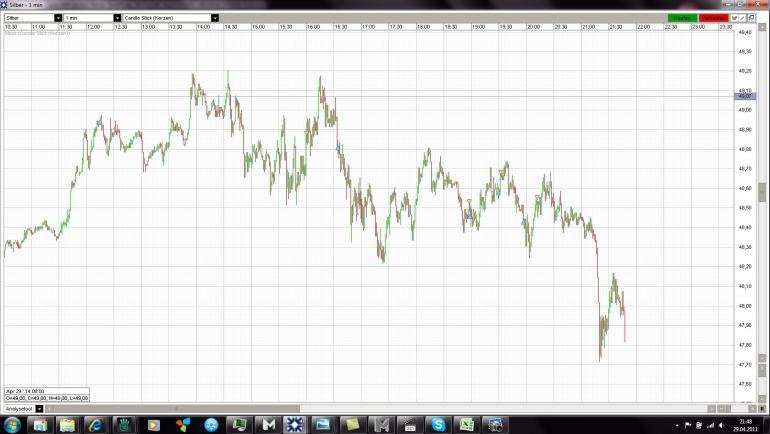Click the Action Center flag tray icon
The height and width of the screenshot is (434, 770).
tap(688, 425)
